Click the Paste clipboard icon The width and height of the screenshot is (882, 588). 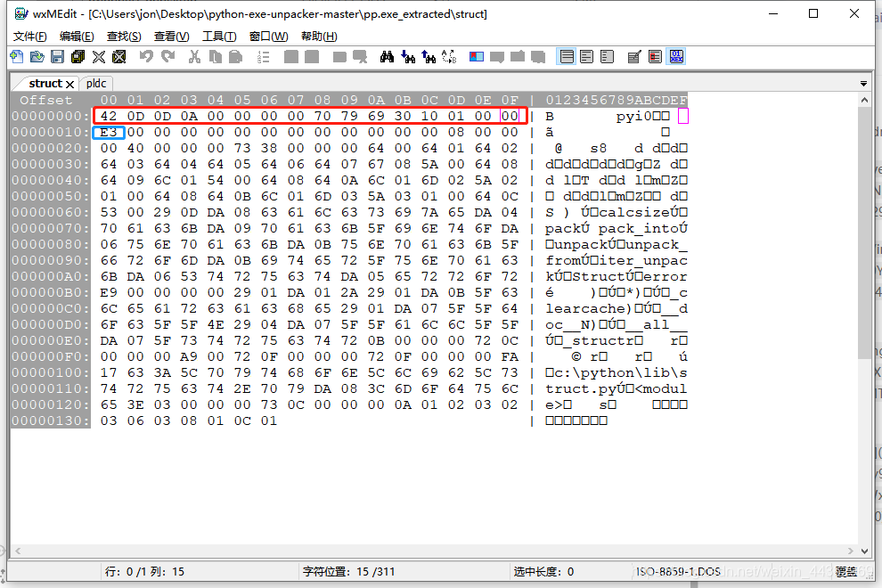pyautogui.click(x=236, y=56)
